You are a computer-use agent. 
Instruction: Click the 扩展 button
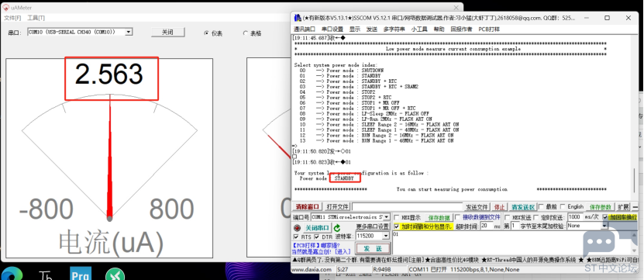(623, 207)
